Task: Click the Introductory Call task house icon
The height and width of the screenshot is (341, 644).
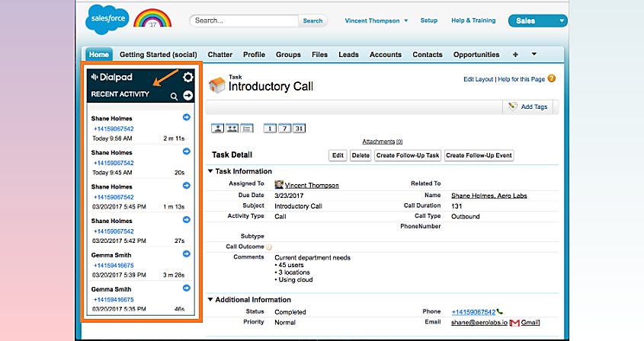Action: tap(217, 84)
